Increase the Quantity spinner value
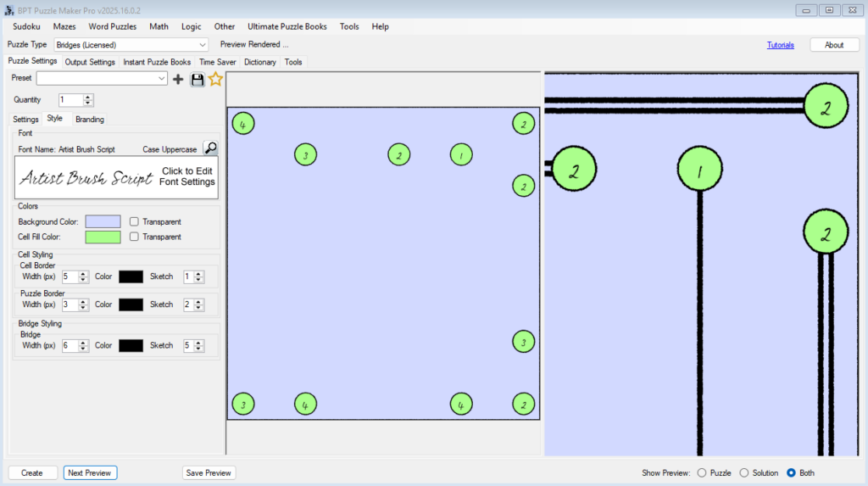The width and height of the screenshot is (868, 486). [88, 97]
